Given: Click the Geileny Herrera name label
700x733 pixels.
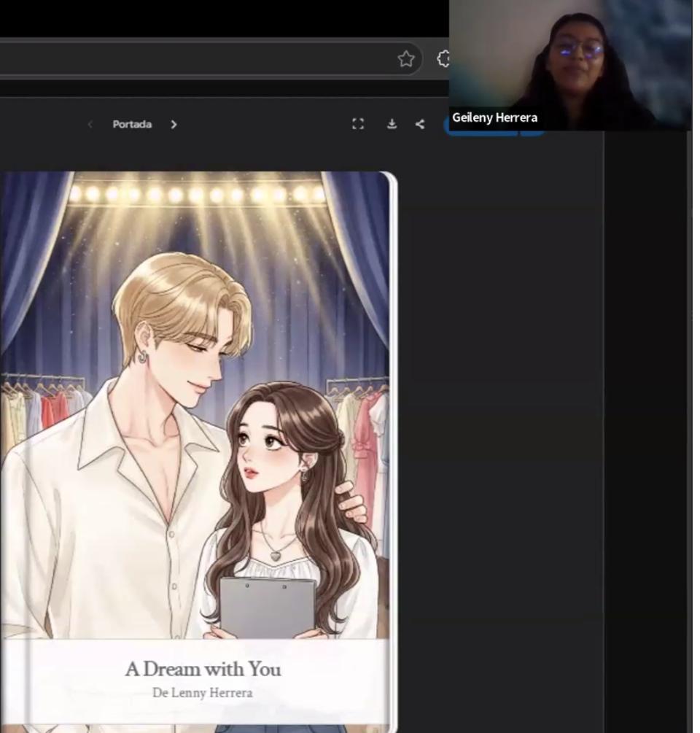Looking at the screenshot, I should 494,117.
